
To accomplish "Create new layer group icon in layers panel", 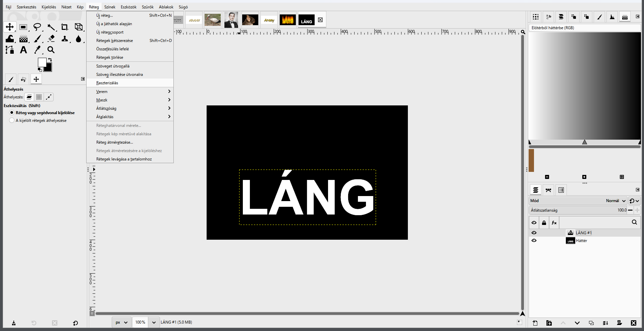I will coord(549,323).
